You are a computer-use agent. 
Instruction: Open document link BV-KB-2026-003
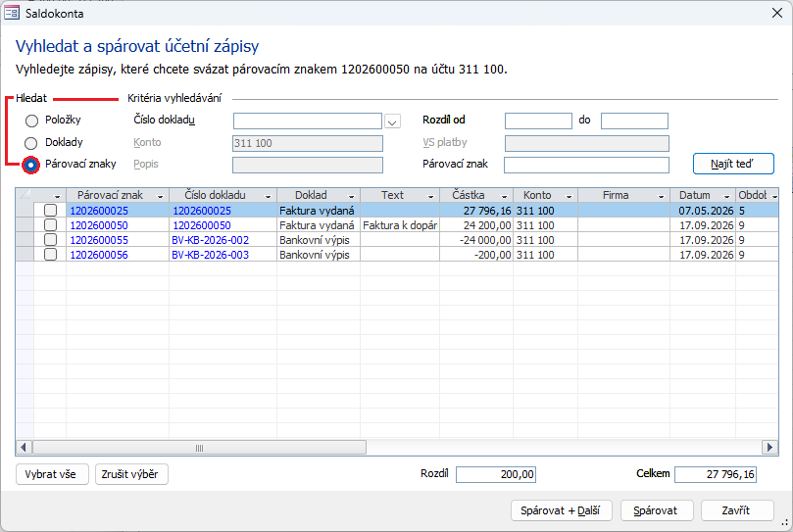coord(211,255)
